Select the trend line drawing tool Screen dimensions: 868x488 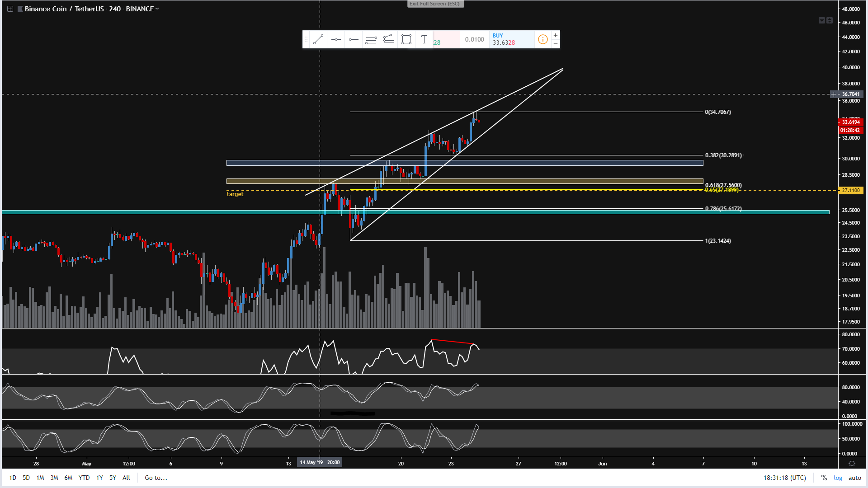[318, 39]
